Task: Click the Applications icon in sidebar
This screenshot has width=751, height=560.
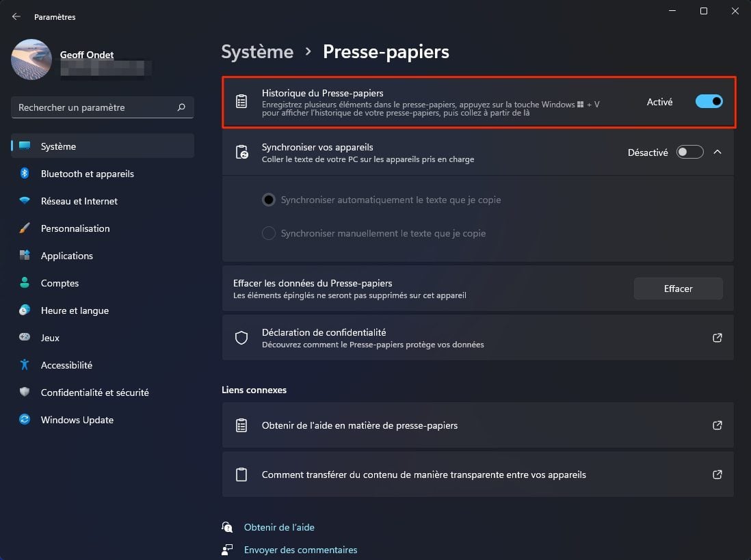Action: [25, 255]
